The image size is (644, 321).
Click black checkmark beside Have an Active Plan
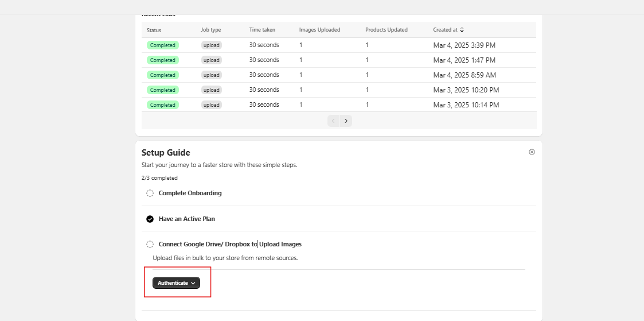pyautogui.click(x=150, y=219)
